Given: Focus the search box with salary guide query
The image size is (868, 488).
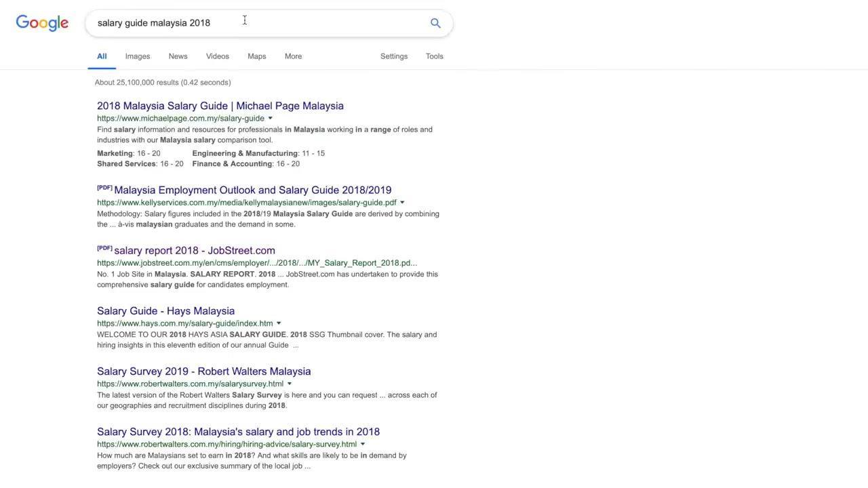Looking at the screenshot, I should (269, 23).
